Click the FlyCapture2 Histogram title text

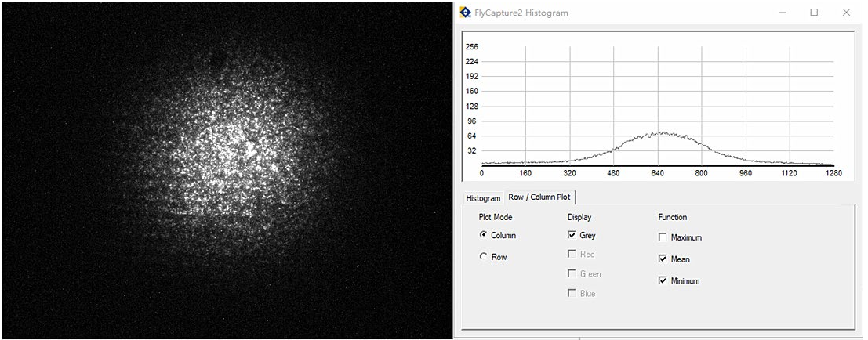[x=521, y=13]
